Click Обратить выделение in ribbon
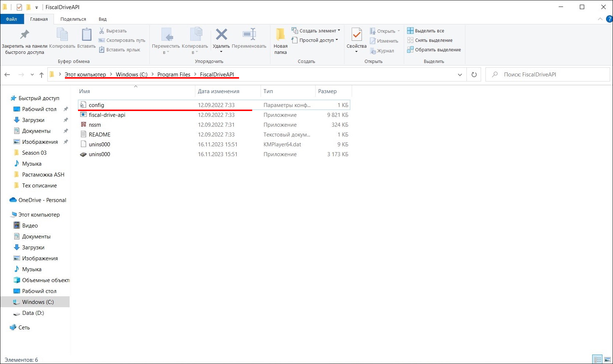 click(x=434, y=50)
